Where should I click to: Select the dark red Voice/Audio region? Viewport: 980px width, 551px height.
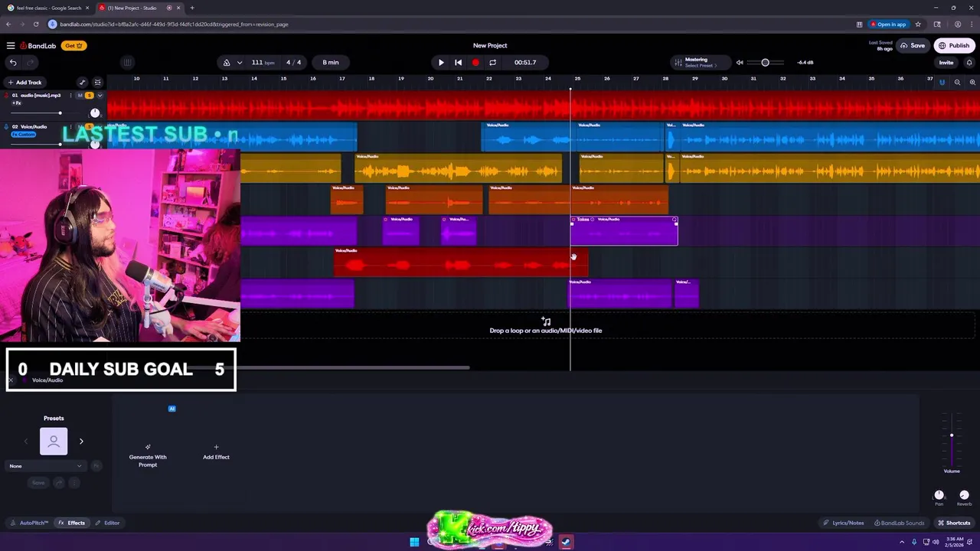coord(461,262)
